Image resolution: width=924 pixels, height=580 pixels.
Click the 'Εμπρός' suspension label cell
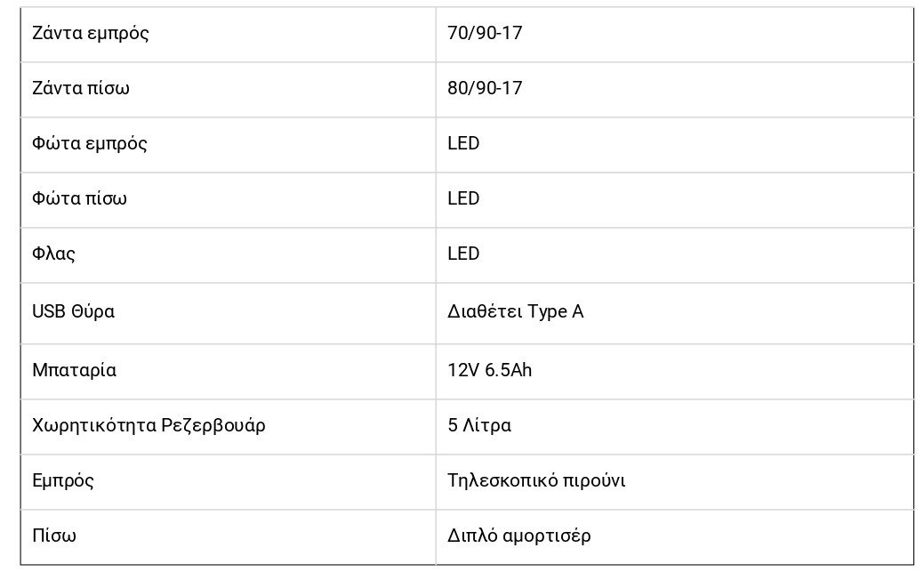[63, 480]
